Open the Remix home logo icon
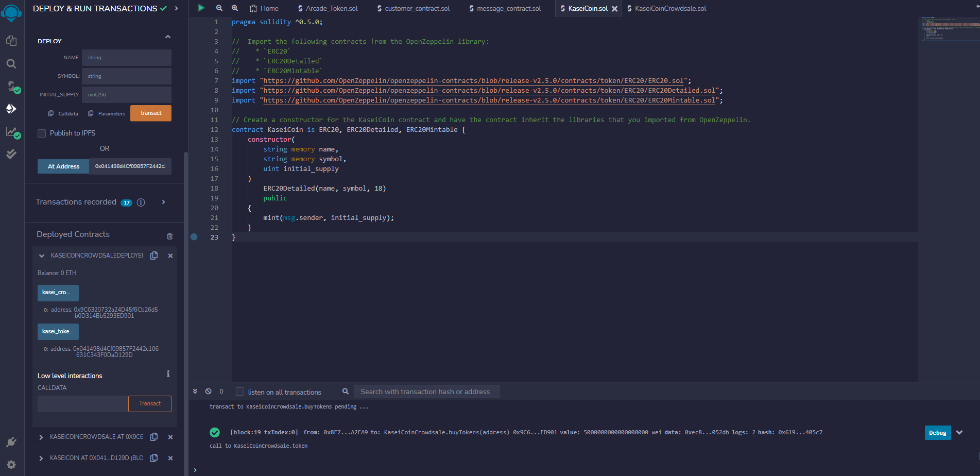This screenshot has height=476, width=980. point(11,12)
